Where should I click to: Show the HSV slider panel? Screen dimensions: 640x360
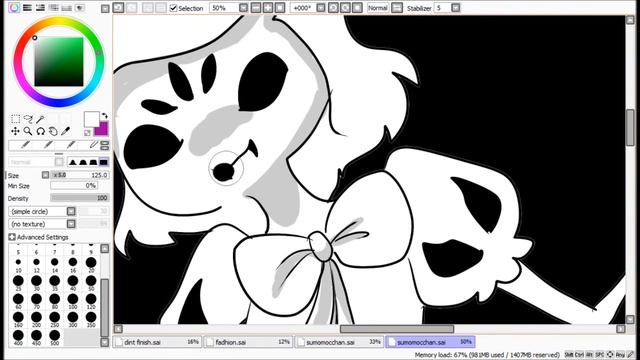point(40,7)
